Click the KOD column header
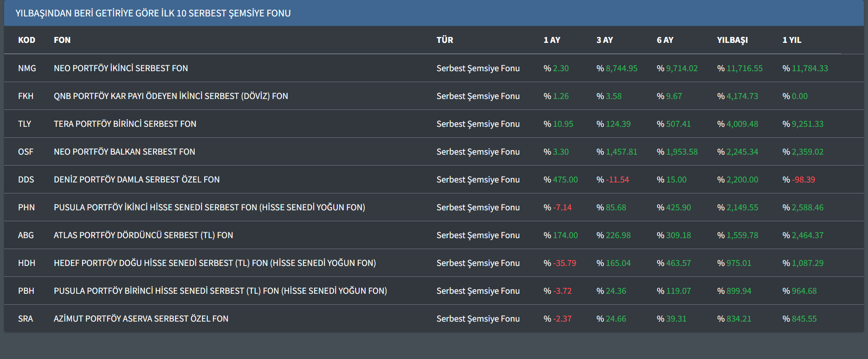Screen dimensions: 868x359 (26, 40)
